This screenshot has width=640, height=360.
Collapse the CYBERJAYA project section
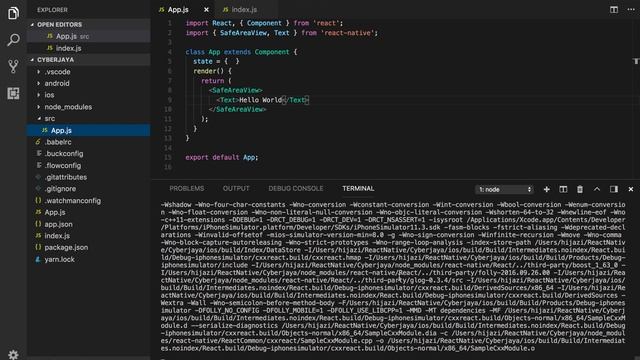[x=56, y=60]
